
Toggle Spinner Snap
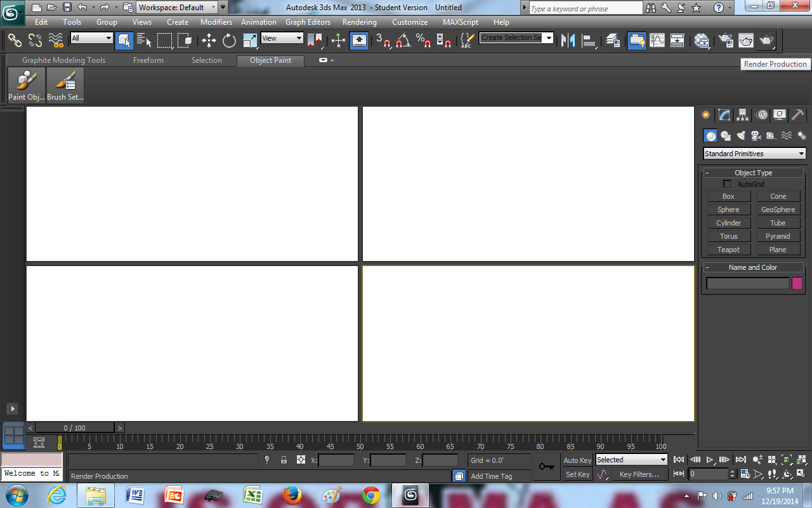(x=444, y=41)
